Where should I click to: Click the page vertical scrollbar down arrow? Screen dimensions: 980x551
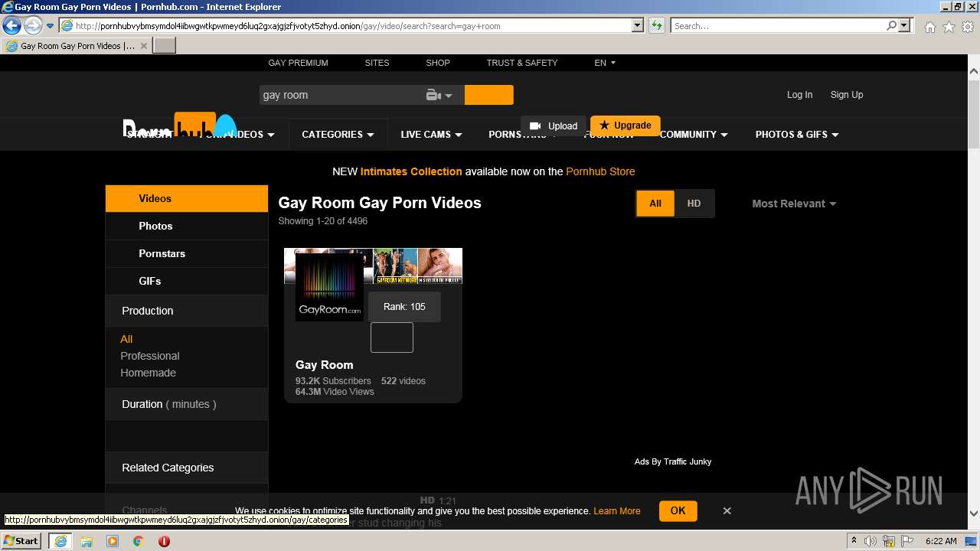point(974,514)
